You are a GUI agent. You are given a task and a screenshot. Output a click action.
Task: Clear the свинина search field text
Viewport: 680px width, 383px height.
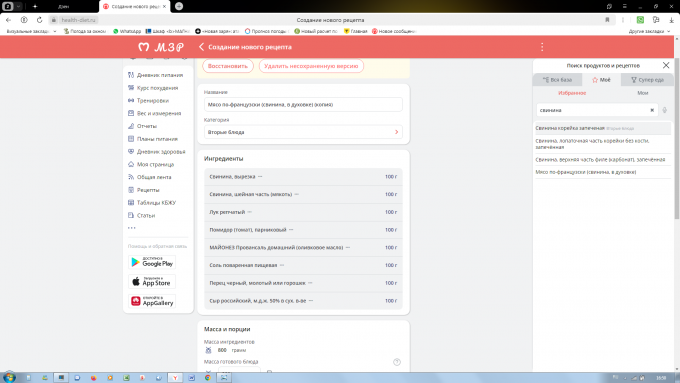point(652,110)
